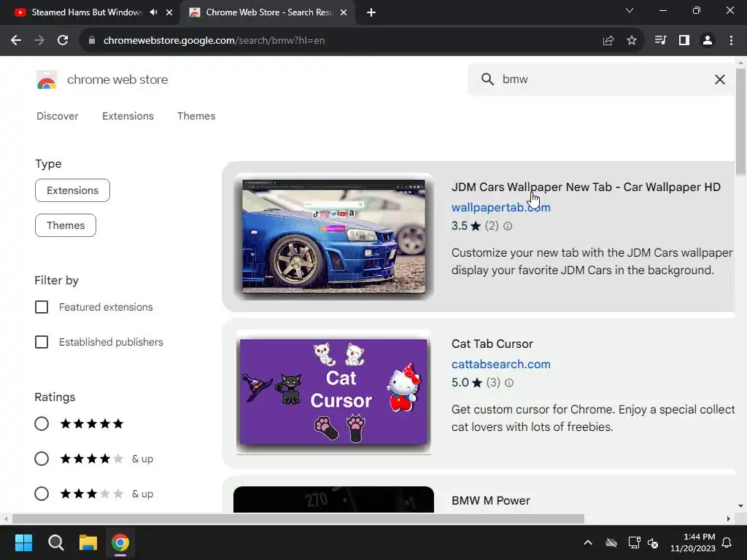Go back to previous page
Viewport: 747px width, 560px height.
[16, 41]
